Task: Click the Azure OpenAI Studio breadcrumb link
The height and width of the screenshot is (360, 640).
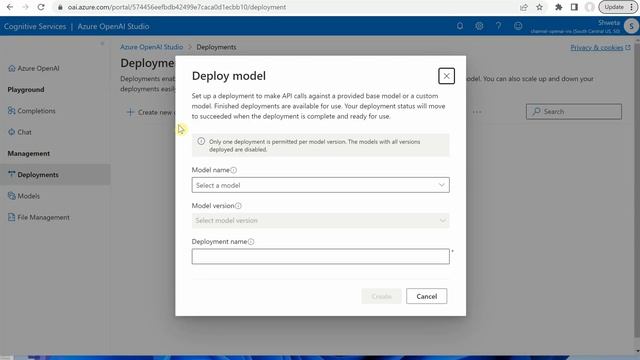Action: click(151, 47)
